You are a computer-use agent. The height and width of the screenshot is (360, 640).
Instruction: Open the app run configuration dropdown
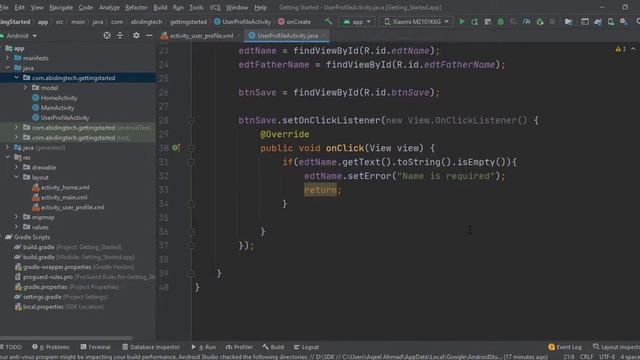tap(357, 22)
